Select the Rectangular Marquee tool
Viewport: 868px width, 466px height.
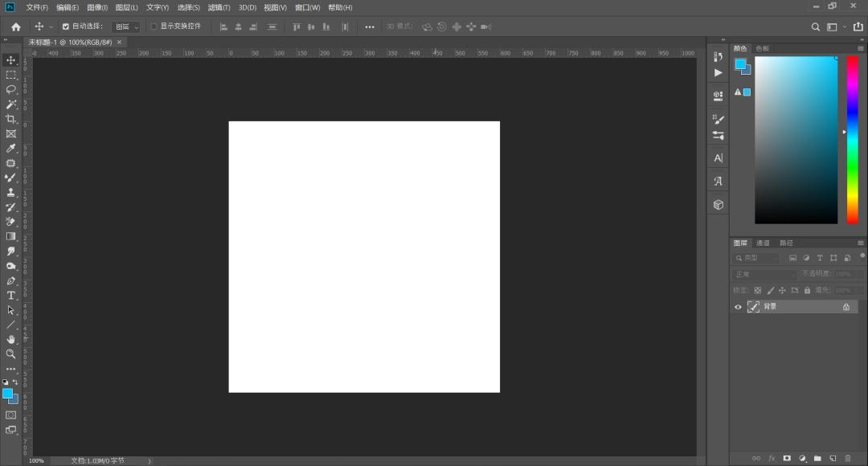10,75
